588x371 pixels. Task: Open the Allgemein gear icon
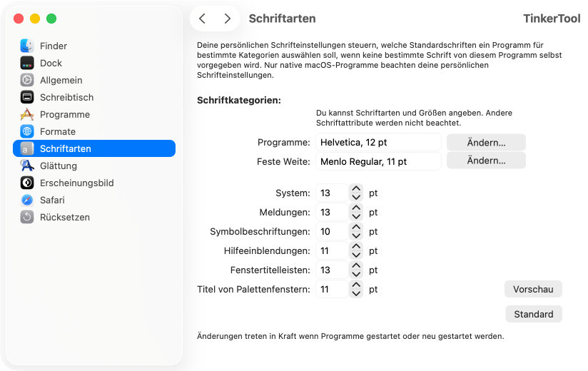click(27, 80)
